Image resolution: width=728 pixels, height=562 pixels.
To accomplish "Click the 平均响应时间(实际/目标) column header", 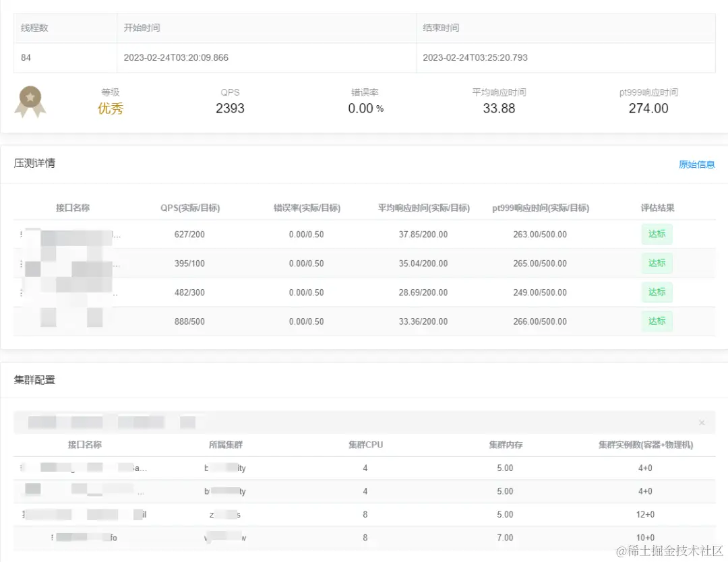I will click(x=423, y=208).
